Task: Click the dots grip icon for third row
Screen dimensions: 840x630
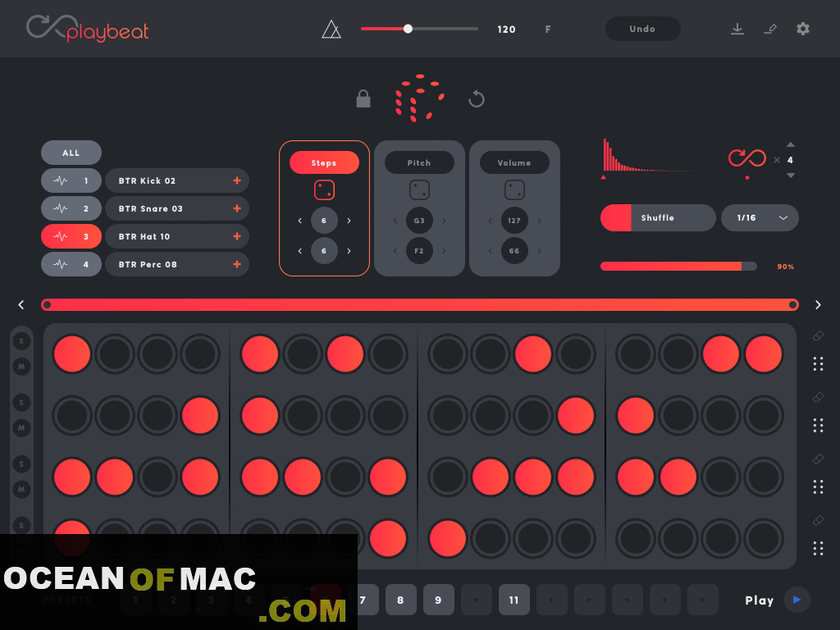Action: tap(818, 487)
